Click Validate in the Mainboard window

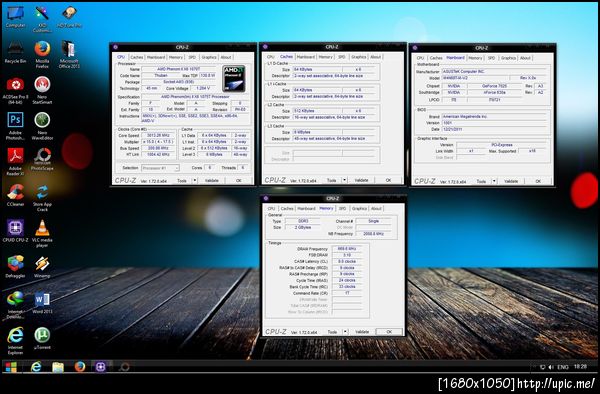pos(511,181)
